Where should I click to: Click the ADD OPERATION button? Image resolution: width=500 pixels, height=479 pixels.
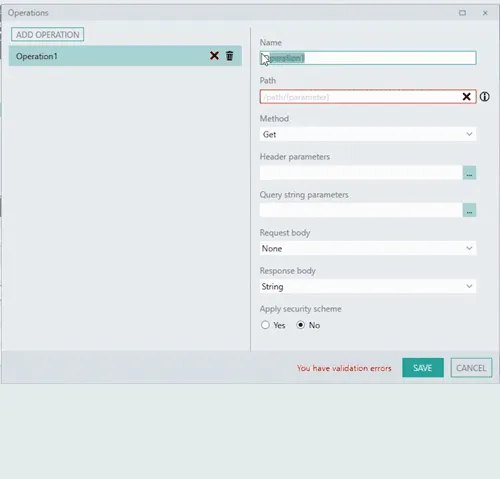(x=47, y=35)
